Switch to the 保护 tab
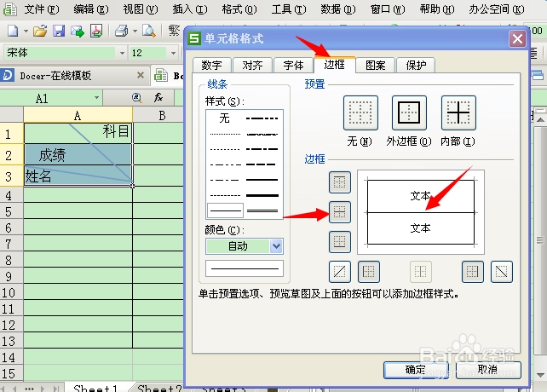This screenshot has width=547, height=392. (x=416, y=65)
